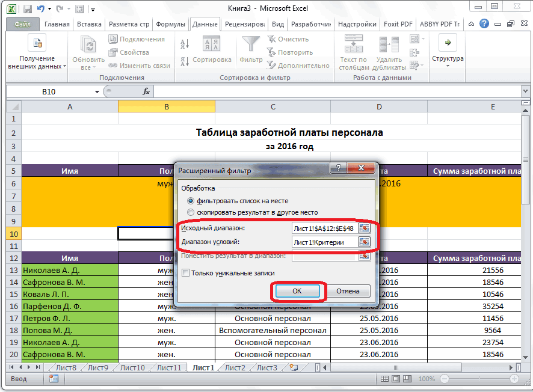The width and height of the screenshot is (533, 392).
Task: Click the Refresh All icon
Action: point(88,46)
